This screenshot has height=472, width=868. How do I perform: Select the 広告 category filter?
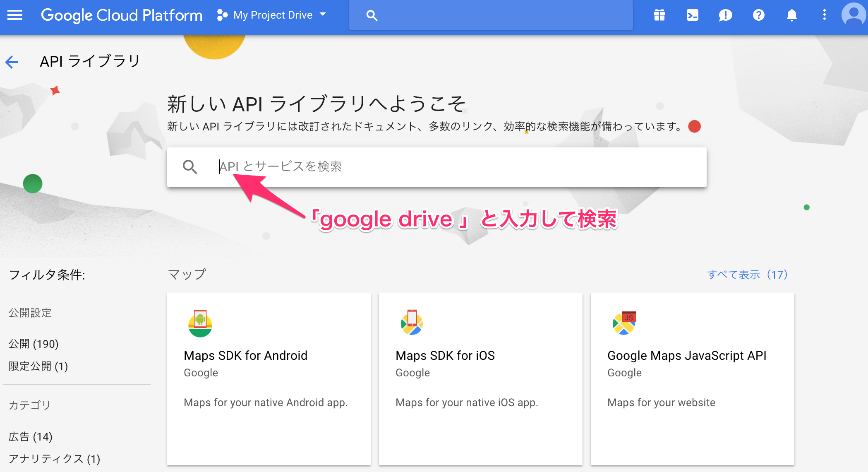point(30,436)
